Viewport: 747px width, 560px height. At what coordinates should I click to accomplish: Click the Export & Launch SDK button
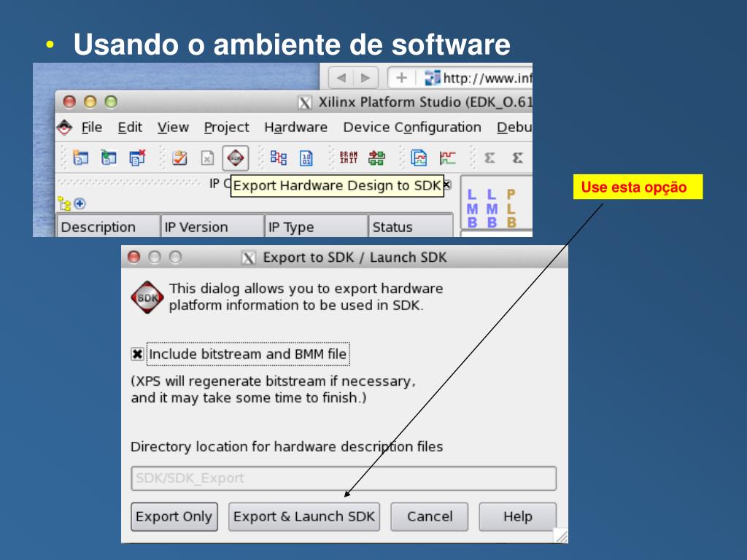304,517
